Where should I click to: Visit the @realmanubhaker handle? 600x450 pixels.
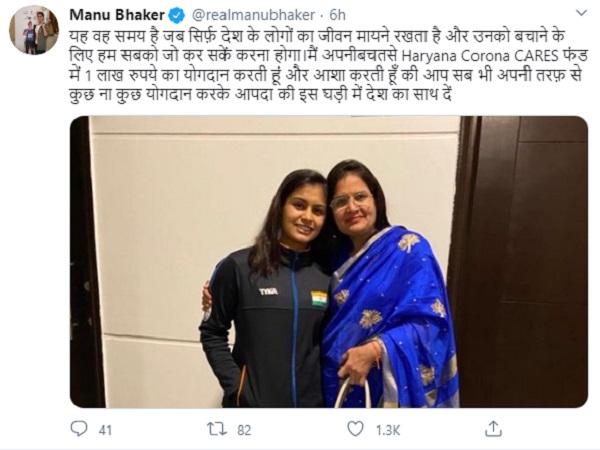[x=248, y=15]
